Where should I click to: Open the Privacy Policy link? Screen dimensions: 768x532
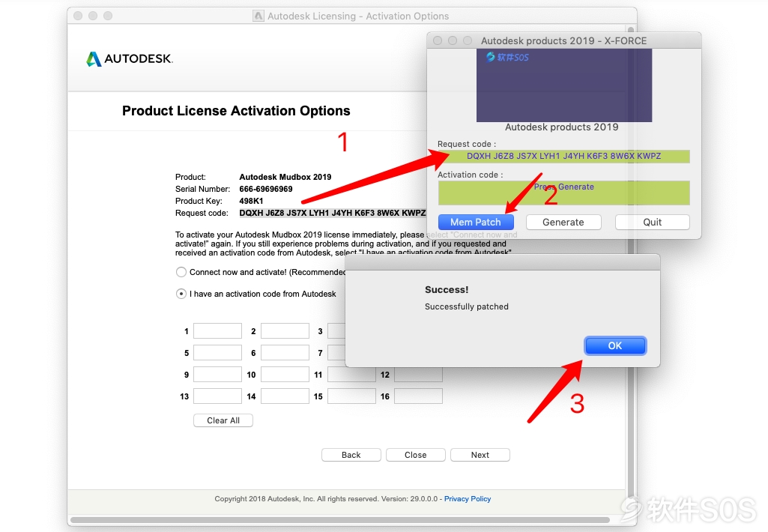coord(468,499)
